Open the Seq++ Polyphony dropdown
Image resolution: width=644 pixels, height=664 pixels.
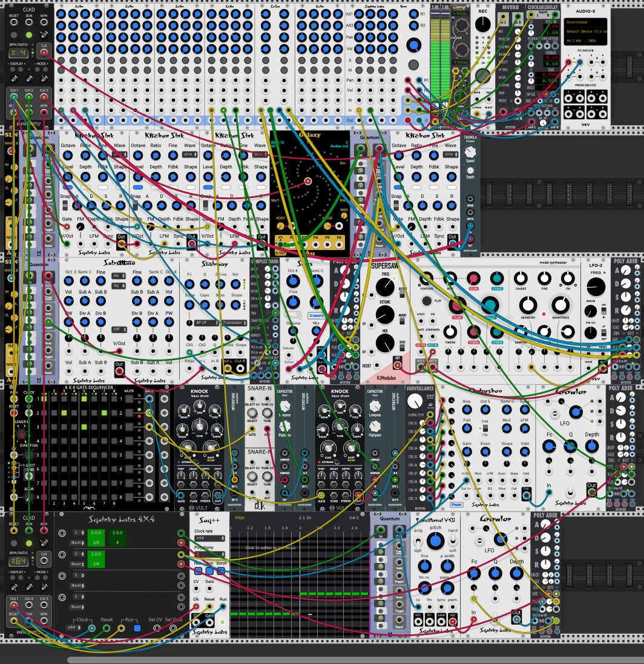[209, 554]
